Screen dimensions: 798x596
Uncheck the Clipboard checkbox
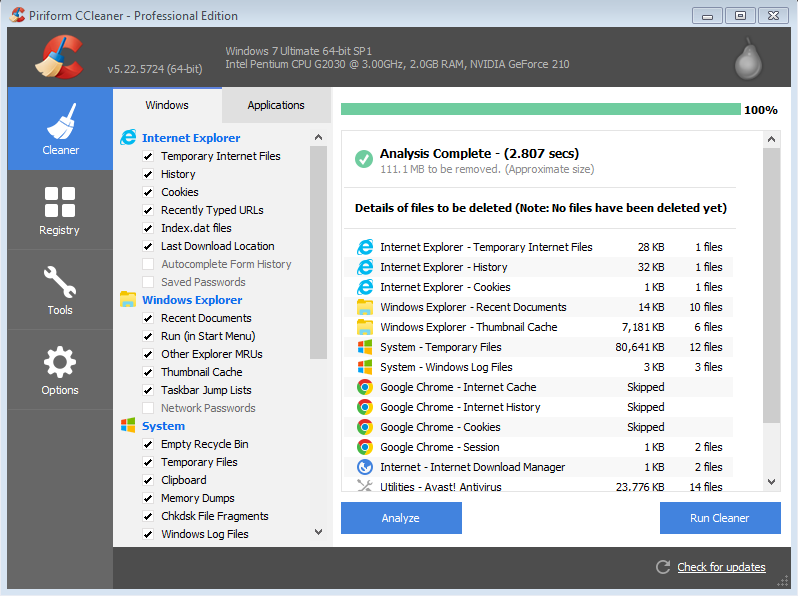(148, 480)
